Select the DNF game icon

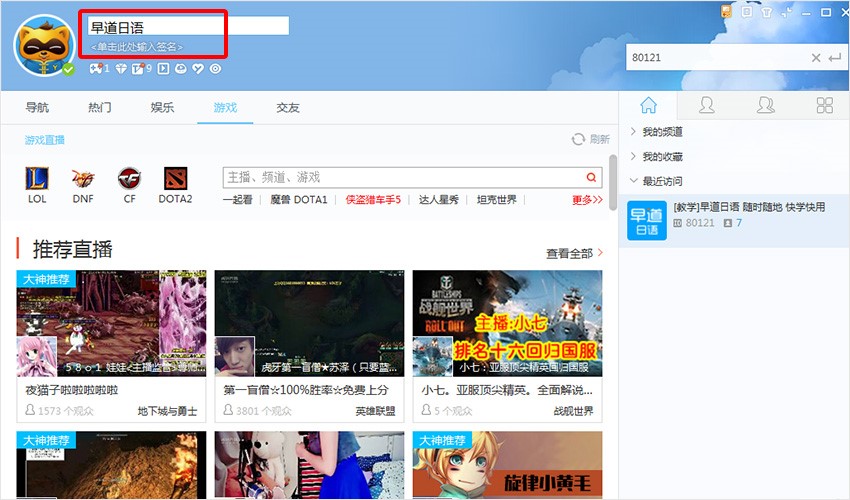coord(83,180)
